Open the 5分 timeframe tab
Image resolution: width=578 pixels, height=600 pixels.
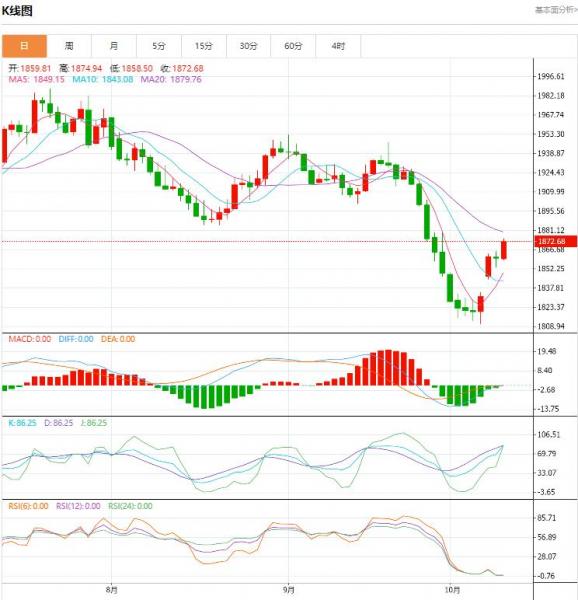coord(159,46)
